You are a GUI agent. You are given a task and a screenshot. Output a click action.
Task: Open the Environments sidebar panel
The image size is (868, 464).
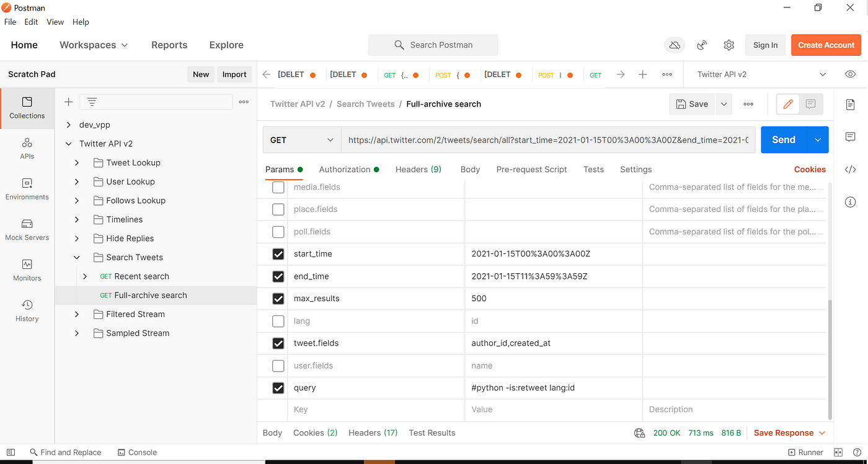[x=27, y=189]
